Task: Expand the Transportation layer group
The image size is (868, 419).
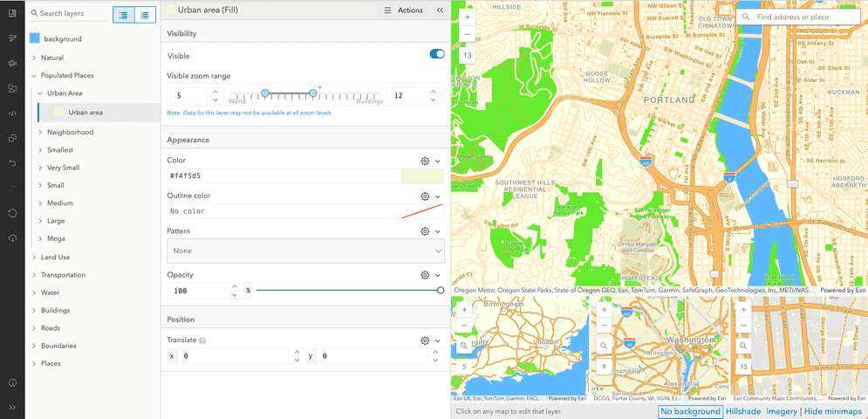Action: coord(33,275)
